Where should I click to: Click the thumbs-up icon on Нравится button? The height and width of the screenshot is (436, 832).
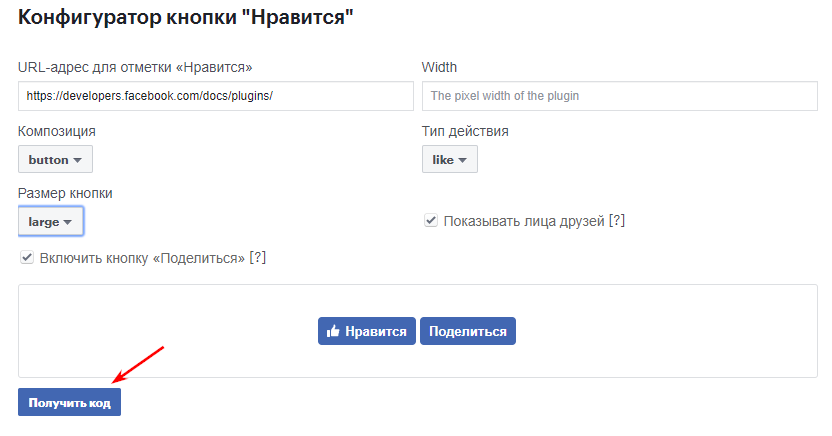(x=333, y=331)
